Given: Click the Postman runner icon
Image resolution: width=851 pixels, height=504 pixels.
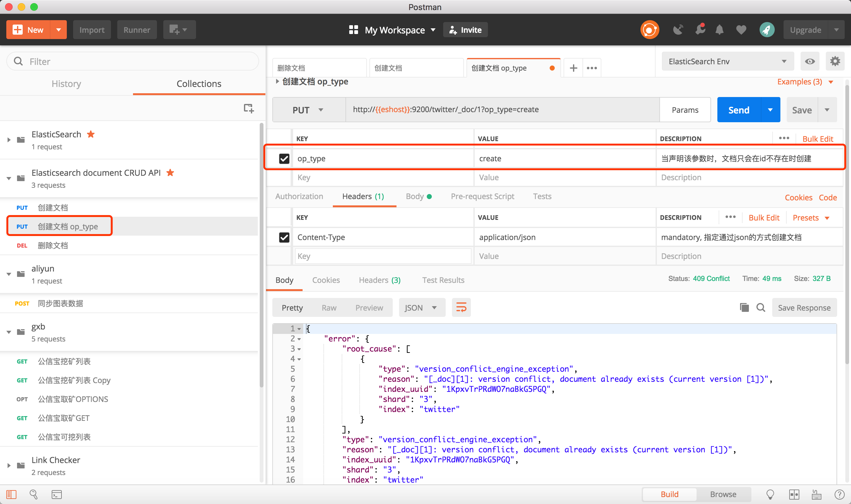Looking at the screenshot, I should tap(135, 29).
